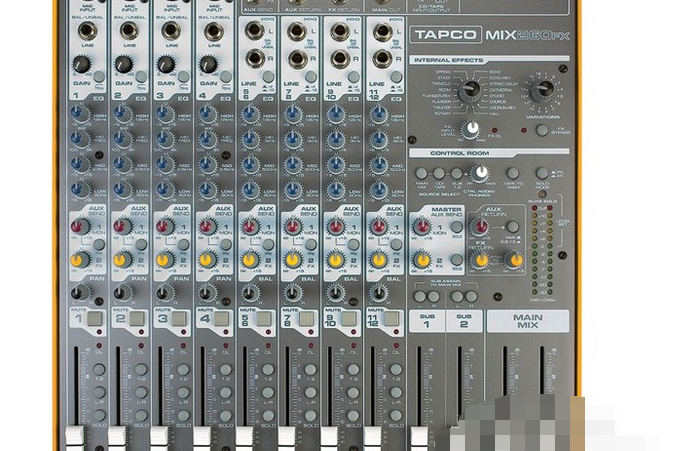This screenshot has height=451, width=677.
Task: Click channel 5/6 left line input jack
Action: click(254, 30)
